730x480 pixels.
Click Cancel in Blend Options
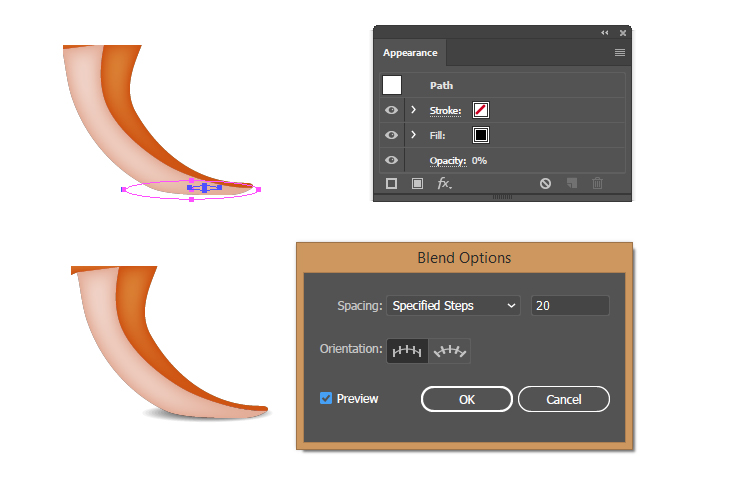tap(564, 399)
